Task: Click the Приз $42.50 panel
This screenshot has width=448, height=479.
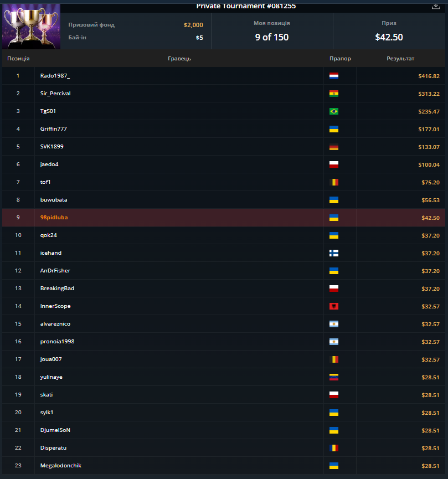Action: point(389,31)
